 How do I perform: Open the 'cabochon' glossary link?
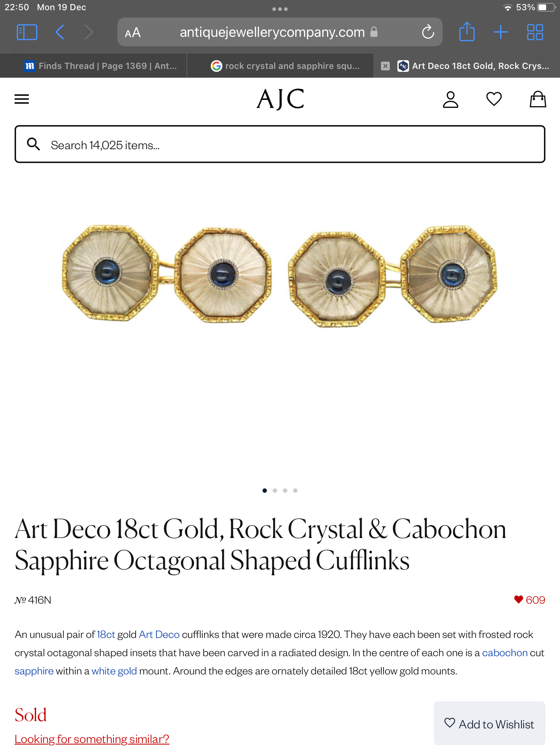pos(505,653)
